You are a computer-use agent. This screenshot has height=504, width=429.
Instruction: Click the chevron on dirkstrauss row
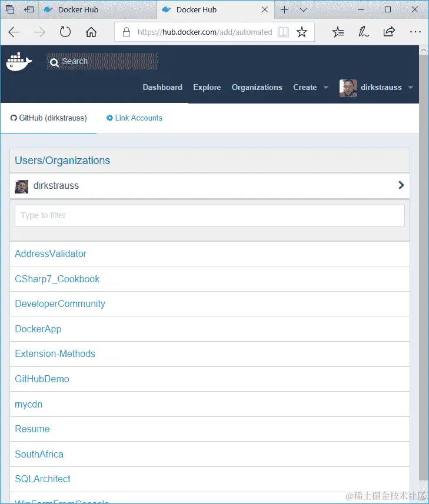401,185
